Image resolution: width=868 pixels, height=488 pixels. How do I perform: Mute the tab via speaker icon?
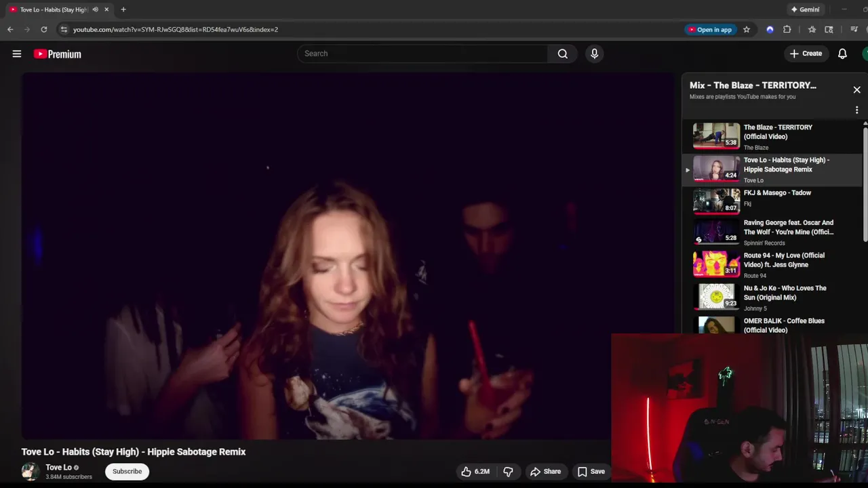[x=96, y=9]
